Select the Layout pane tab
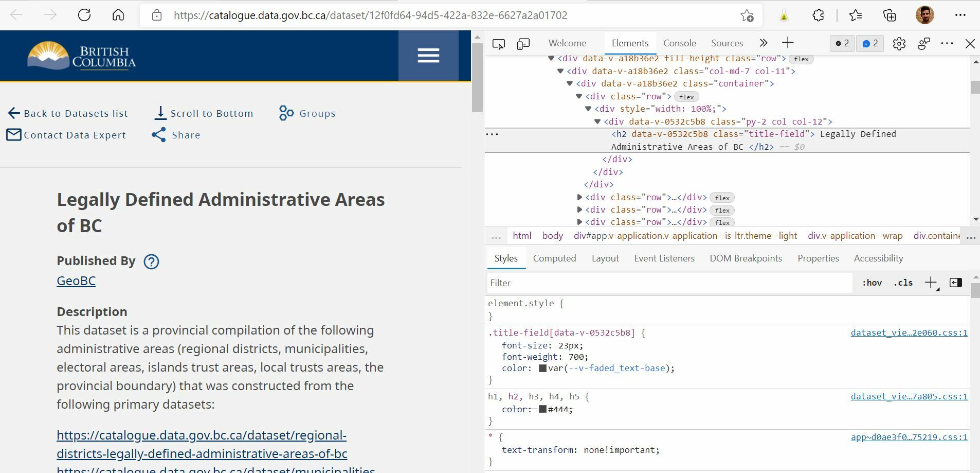The image size is (980, 473). (605, 258)
